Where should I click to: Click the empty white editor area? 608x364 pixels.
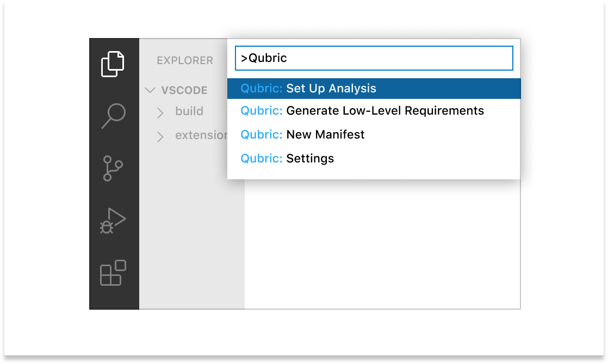(x=382, y=244)
